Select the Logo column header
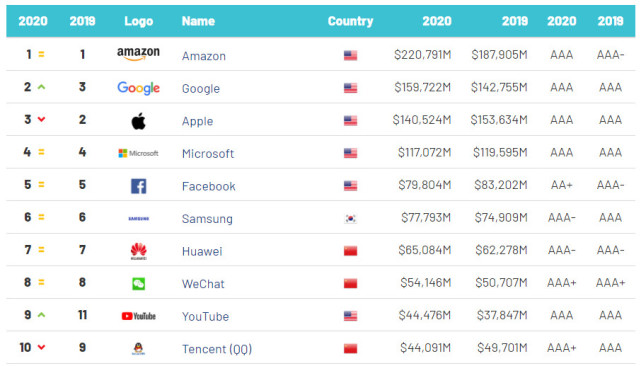The height and width of the screenshot is (366, 641). [x=139, y=21]
